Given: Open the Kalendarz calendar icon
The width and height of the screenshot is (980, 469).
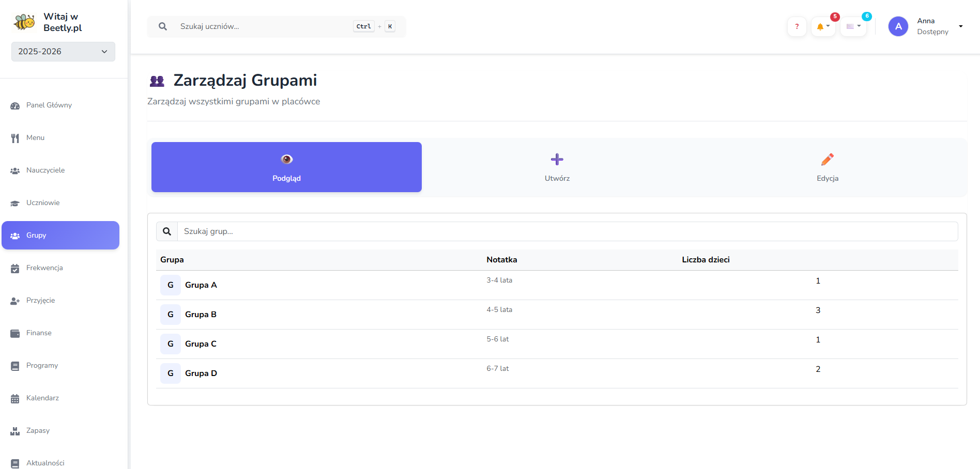Looking at the screenshot, I should tap(14, 398).
